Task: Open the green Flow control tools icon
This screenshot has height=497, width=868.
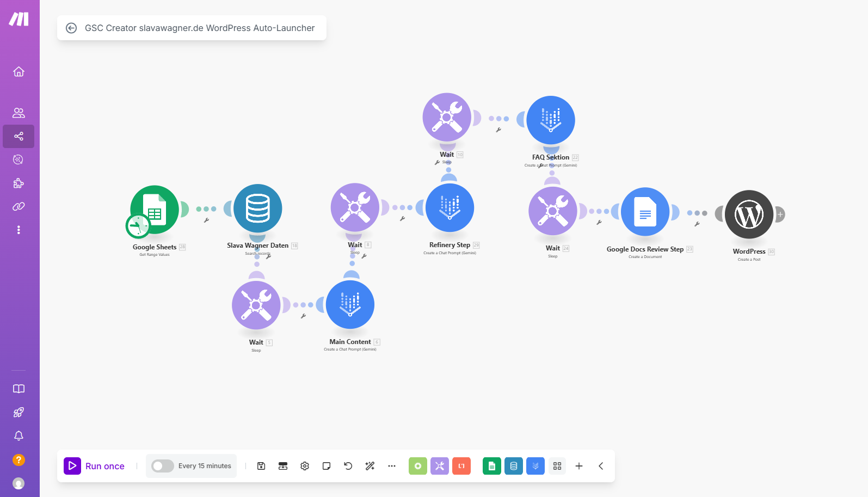Action: (x=418, y=466)
